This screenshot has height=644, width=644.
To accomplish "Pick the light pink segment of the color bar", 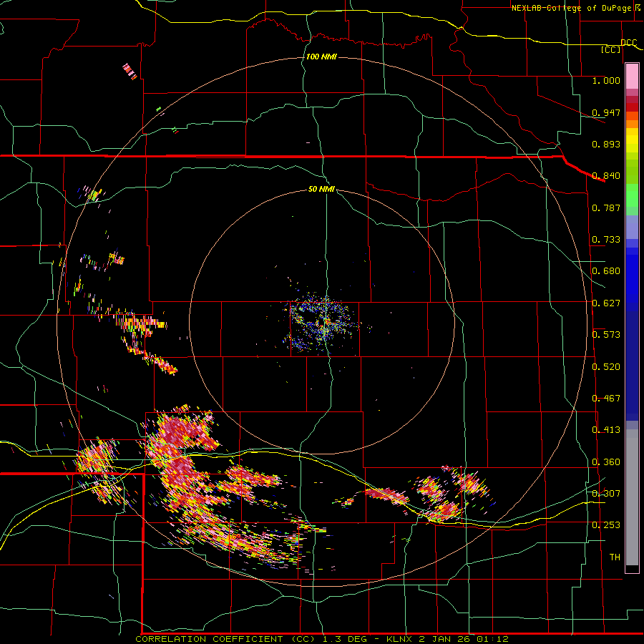I will 632,77.
